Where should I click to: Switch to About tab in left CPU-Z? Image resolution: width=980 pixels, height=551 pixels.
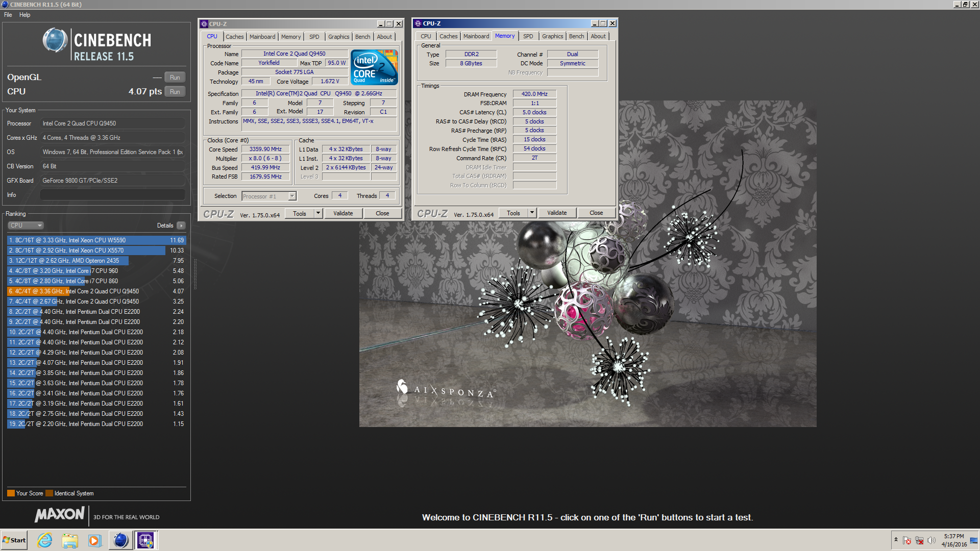click(x=384, y=37)
